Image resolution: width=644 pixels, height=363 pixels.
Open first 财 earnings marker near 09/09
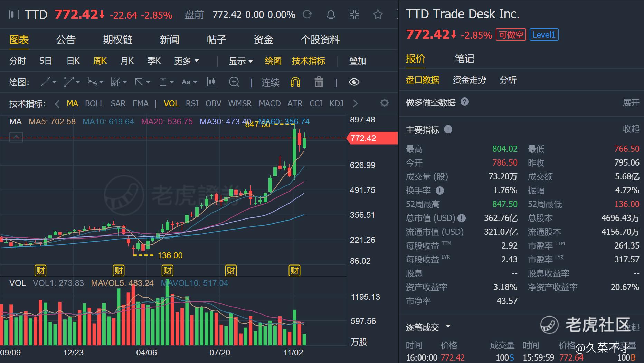[x=40, y=270]
